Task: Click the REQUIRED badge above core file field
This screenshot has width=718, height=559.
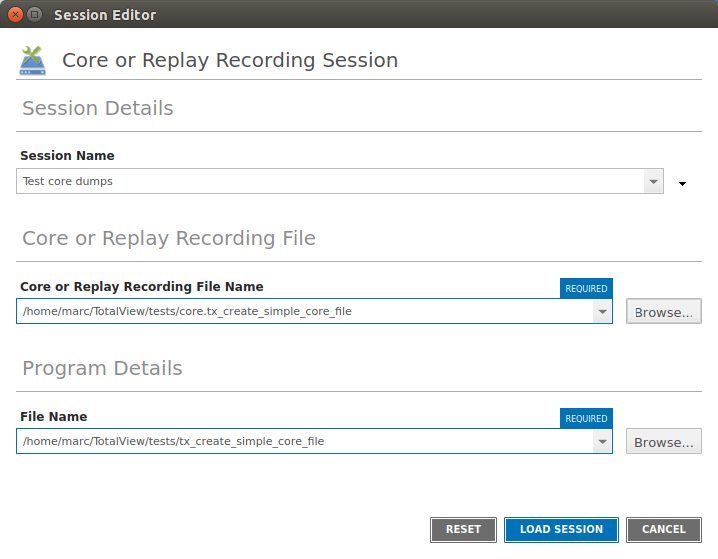Action: (x=586, y=288)
